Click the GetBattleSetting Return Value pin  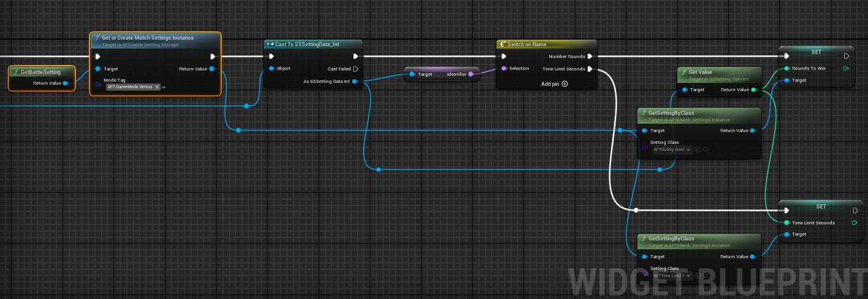65,83
